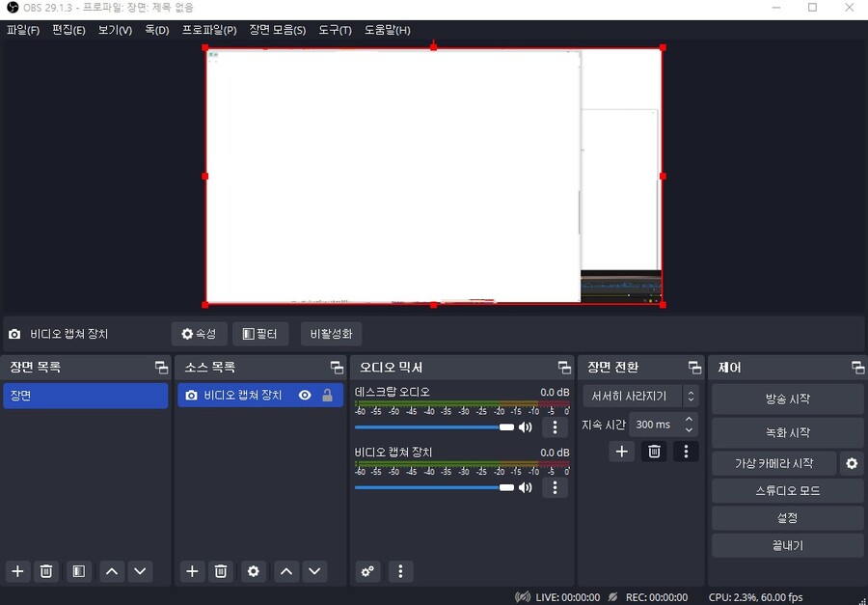Select 장면 in scene list
Image resolution: width=868 pixels, height=605 pixels.
point(85,396)
